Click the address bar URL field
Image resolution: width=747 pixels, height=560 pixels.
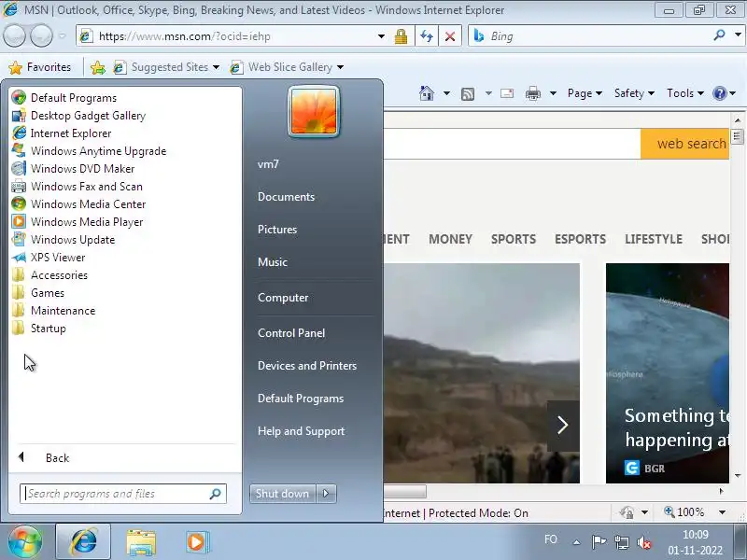point(229,36)
